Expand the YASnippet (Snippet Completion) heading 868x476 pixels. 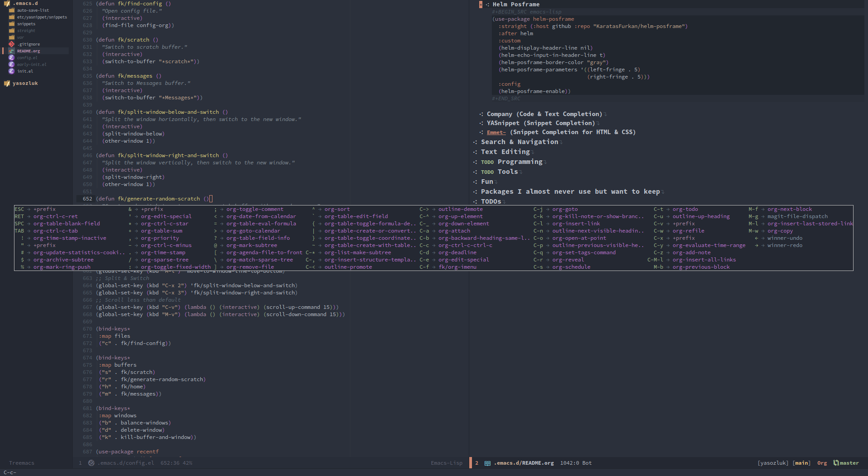540,123
